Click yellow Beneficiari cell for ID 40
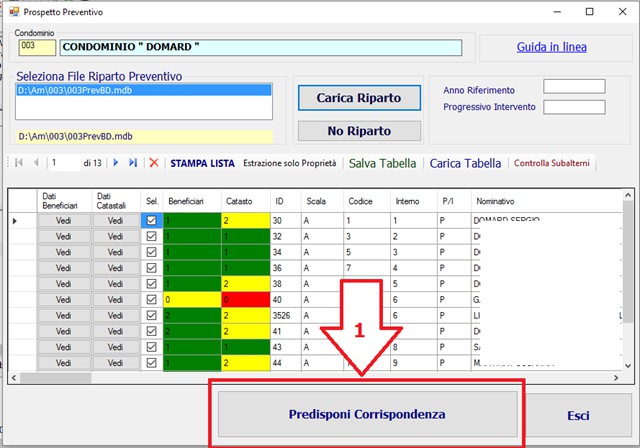This screenshot has width=640, height=448. pos(192,299)
